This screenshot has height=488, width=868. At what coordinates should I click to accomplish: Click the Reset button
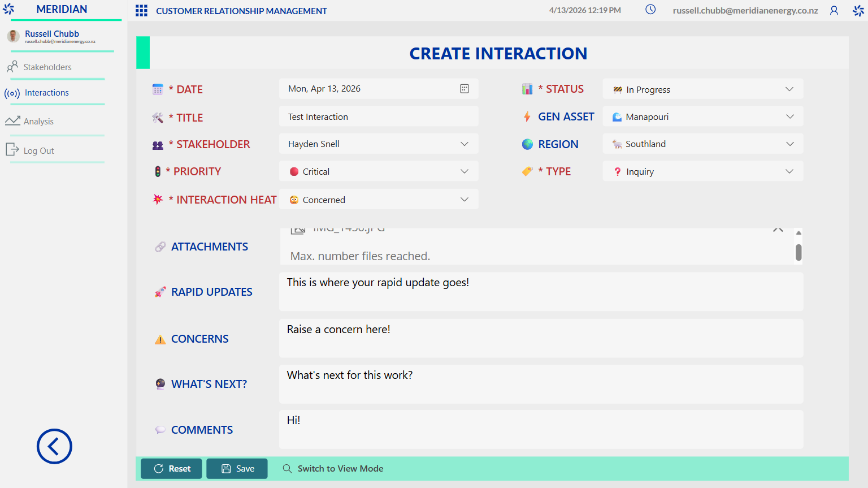(x=171, y=468)
